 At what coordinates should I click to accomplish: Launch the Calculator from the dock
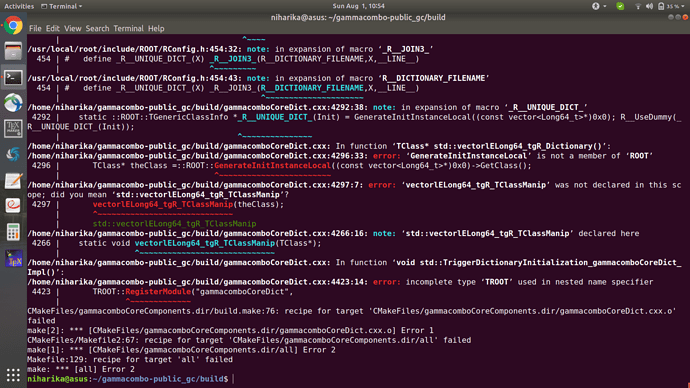coord(13,232)
